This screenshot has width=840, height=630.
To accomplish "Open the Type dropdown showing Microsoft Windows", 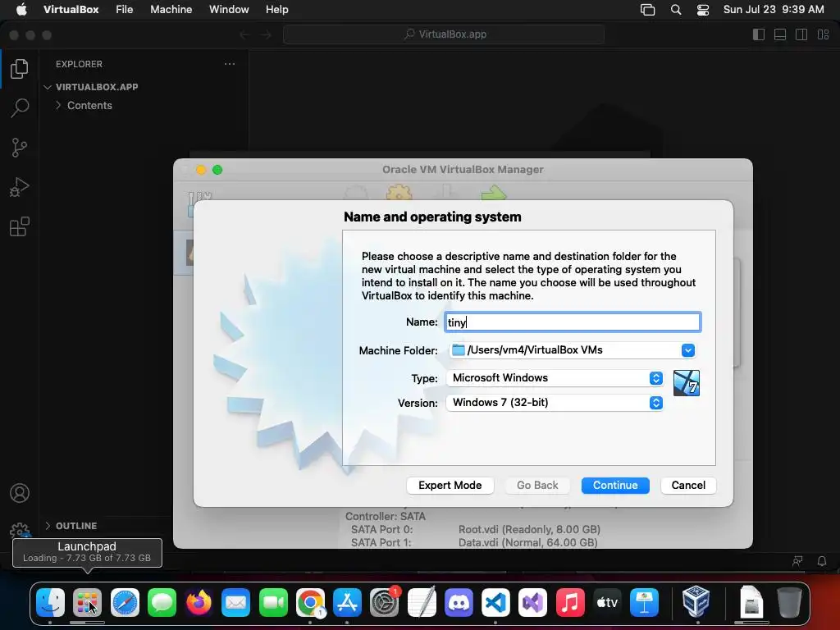I will (555, 378).
